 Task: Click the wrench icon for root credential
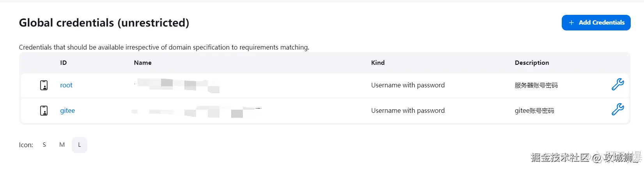(617, 84)
